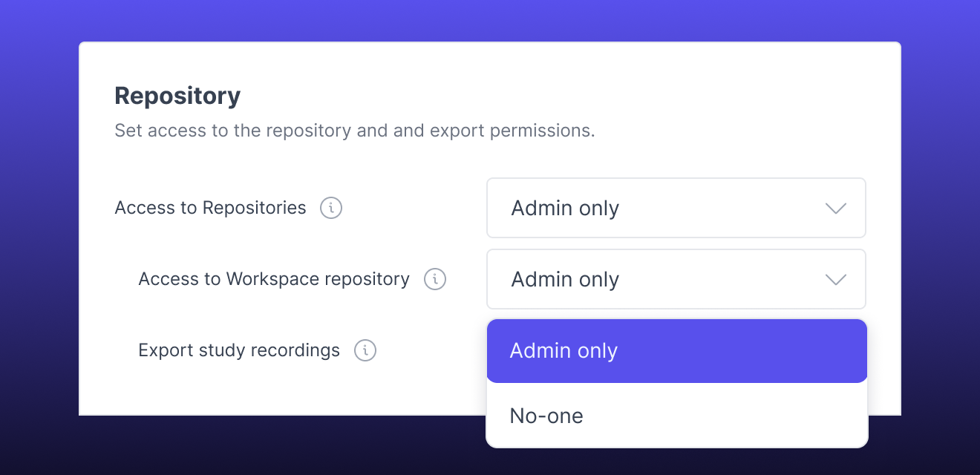
Task: Open the tooltip icon beside Export study recordings
Action: point(365,350)
